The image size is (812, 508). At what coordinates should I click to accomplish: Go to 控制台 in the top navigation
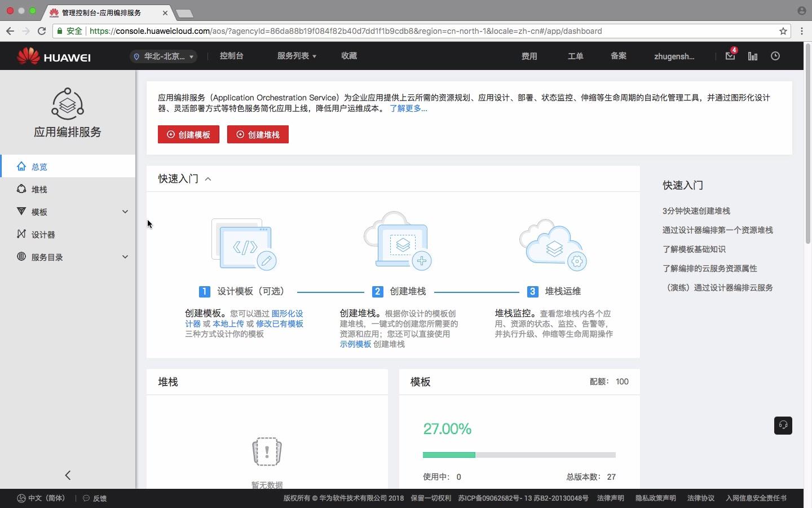(232, 56)
